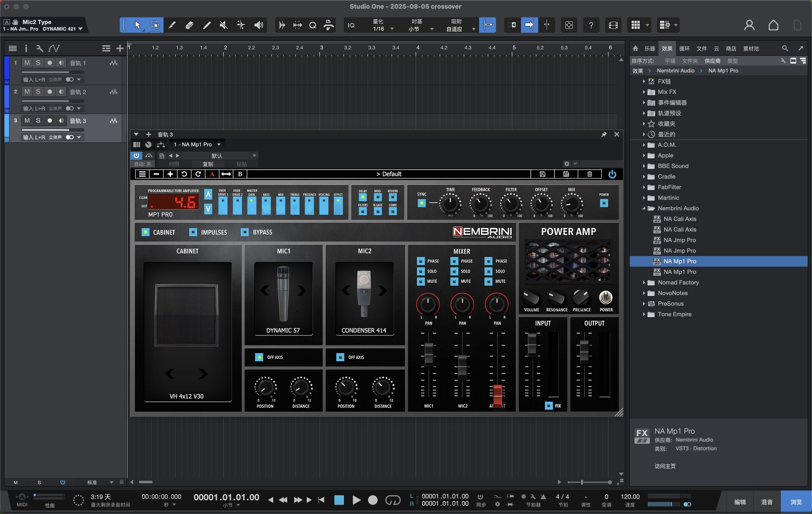Open the user account profile icon

coord(749,25)
